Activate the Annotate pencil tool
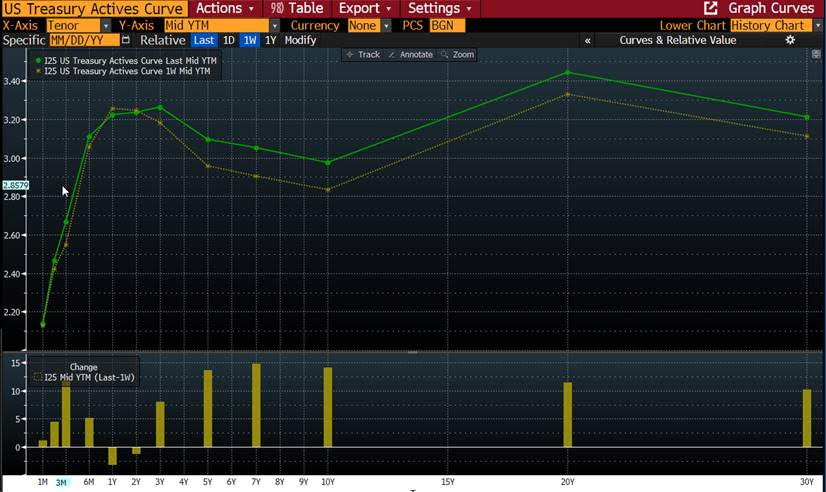 tap(410, 54)
